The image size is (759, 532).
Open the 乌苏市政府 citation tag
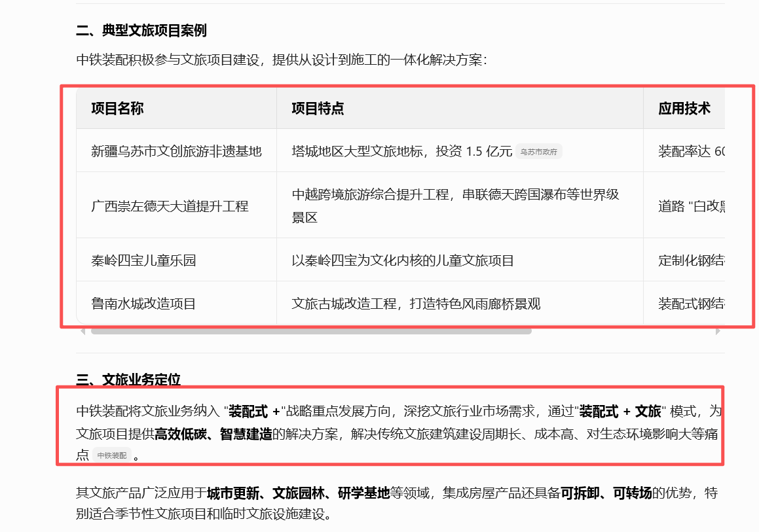539,151
